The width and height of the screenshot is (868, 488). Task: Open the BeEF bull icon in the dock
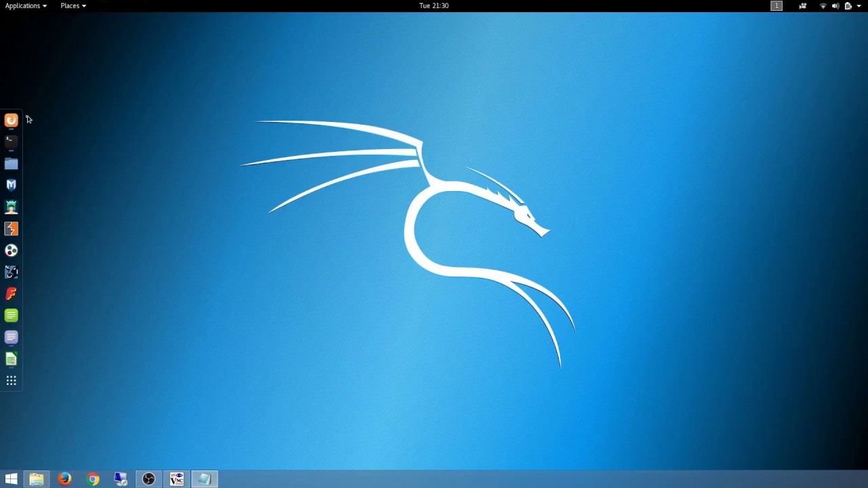(11, 272)
